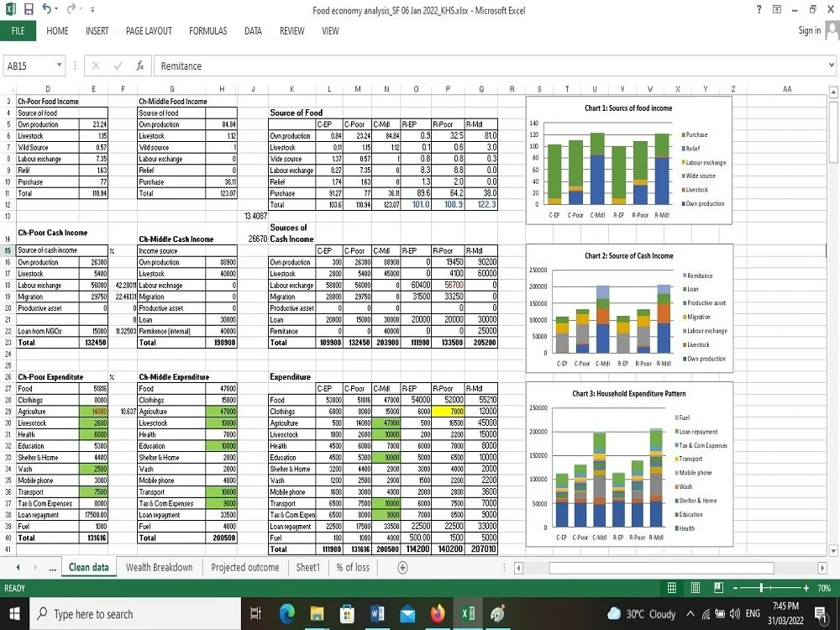Click the 70% zoom level

[x=824, y=588]
